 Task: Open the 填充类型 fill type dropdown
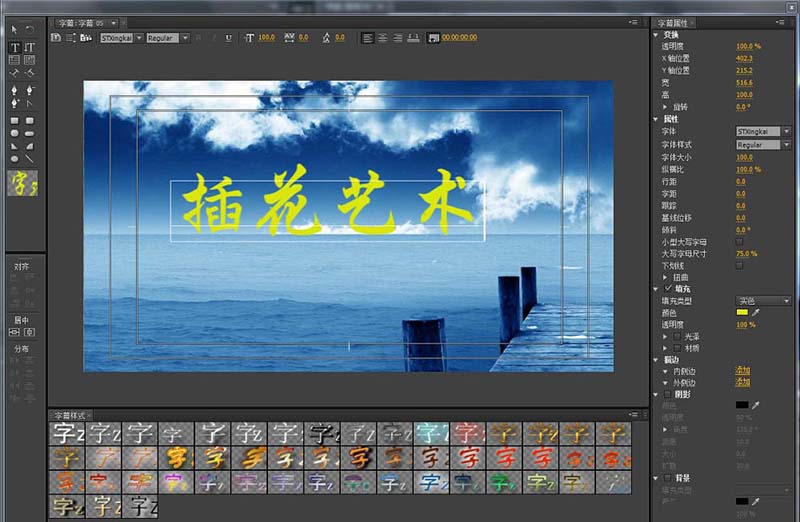pos(763,300)
